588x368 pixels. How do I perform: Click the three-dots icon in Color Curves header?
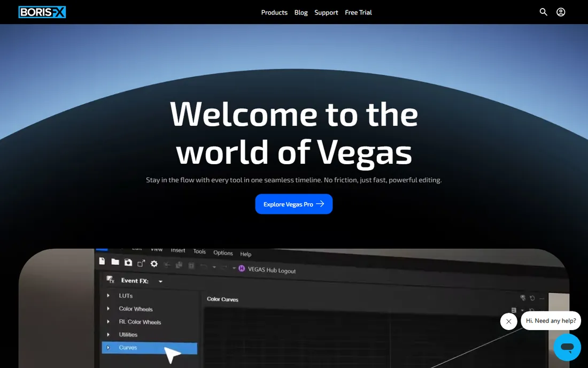click(542, 298)
